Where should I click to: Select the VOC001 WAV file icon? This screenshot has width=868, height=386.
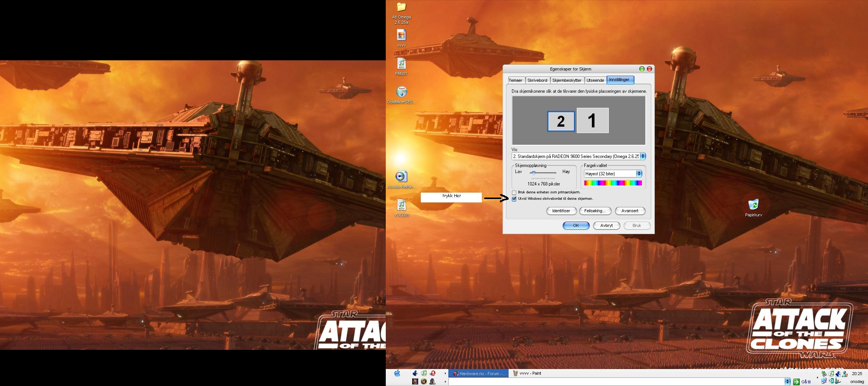[x=401, y=205]
